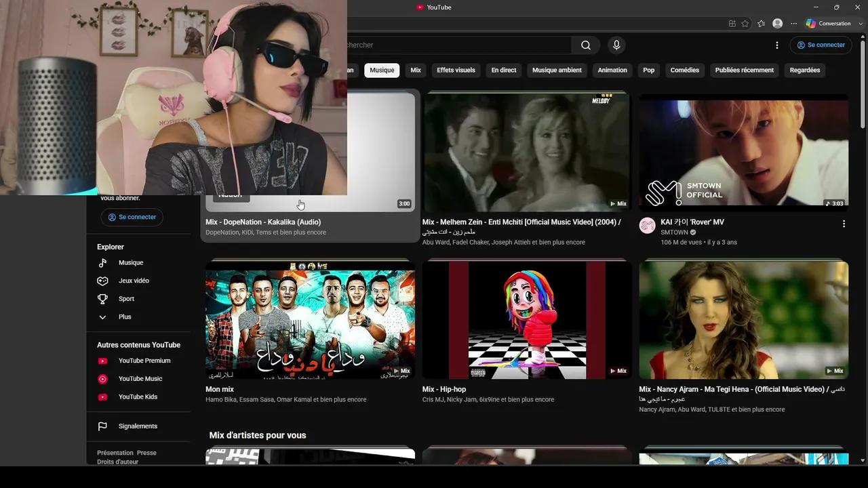Open the KAI 'Rover' MV title
Screen dimensions: 868x488
pos(692,222)
